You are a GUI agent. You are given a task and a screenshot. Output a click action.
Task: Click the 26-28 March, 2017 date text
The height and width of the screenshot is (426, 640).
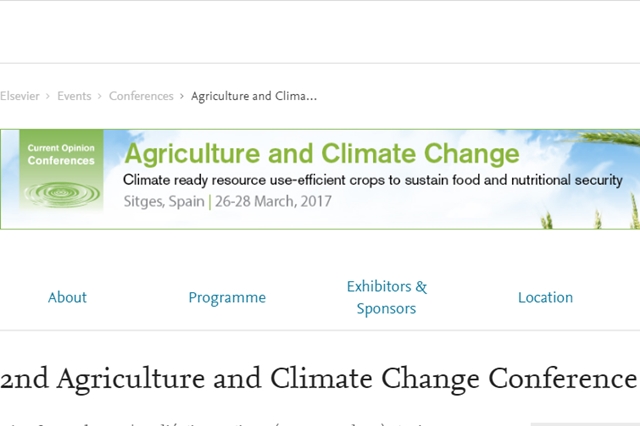click(x=273, y=201)
